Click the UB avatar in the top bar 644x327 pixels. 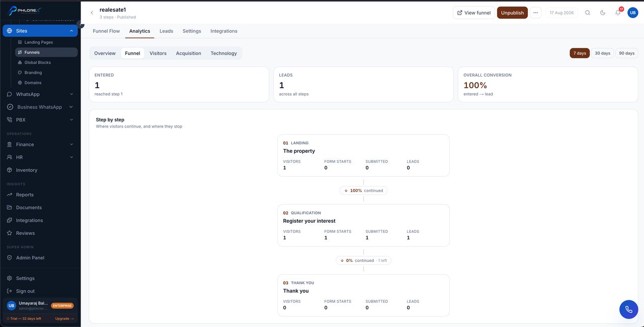[x=633, y=13]
